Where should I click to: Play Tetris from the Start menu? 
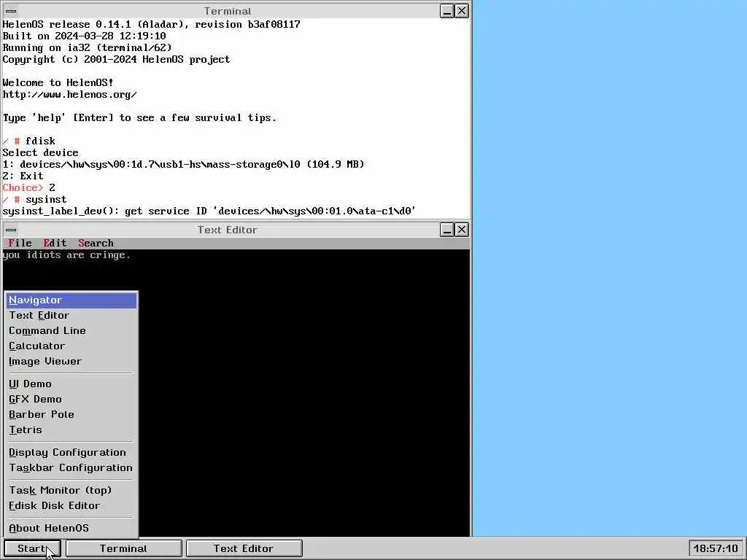(x=71, y=429)
